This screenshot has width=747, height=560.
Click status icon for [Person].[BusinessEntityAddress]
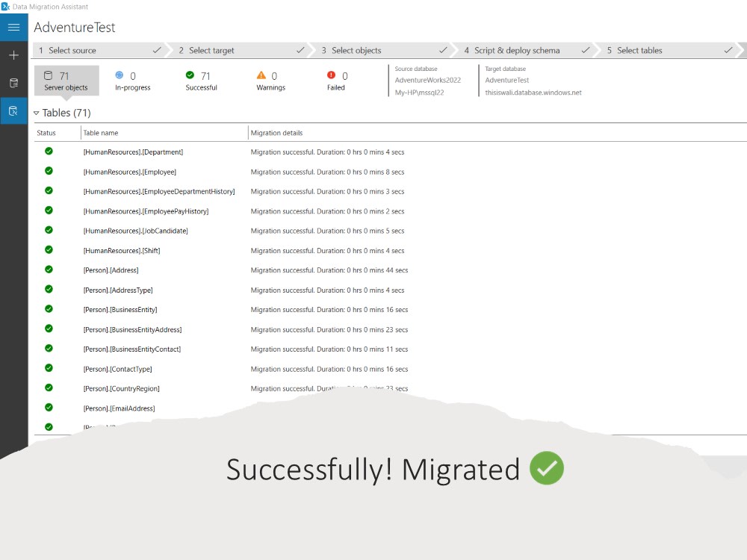[49, 329]
